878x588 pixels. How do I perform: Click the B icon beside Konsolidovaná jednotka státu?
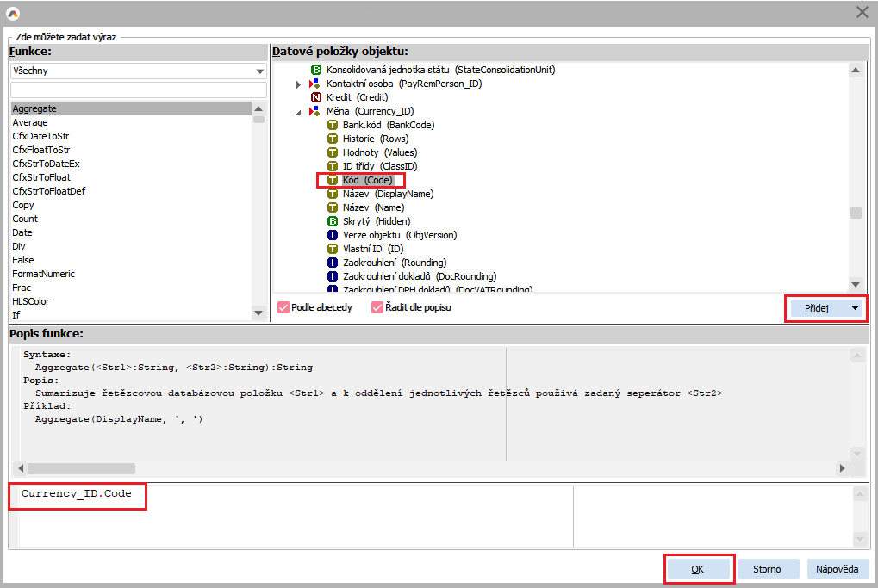(x=316, y=70)
